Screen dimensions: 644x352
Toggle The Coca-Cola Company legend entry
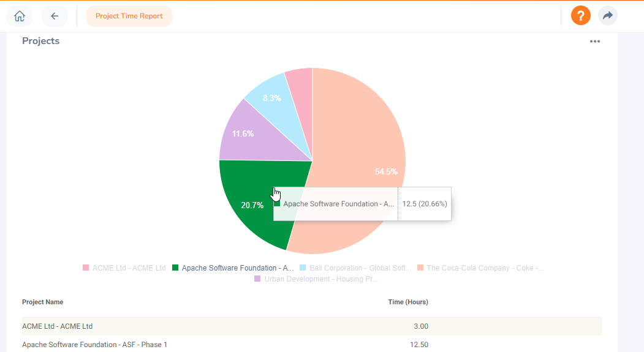point(480,268)
